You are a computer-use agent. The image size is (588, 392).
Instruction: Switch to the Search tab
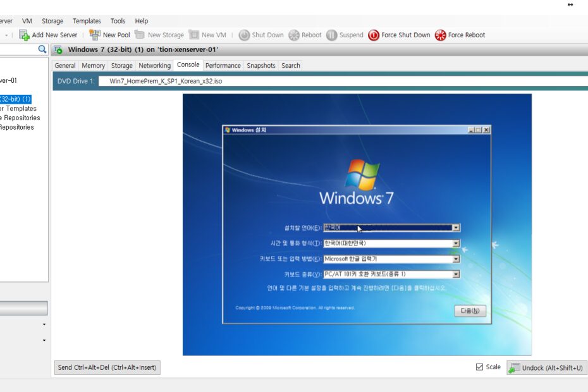pyautogui.click(x=291, y=66)
